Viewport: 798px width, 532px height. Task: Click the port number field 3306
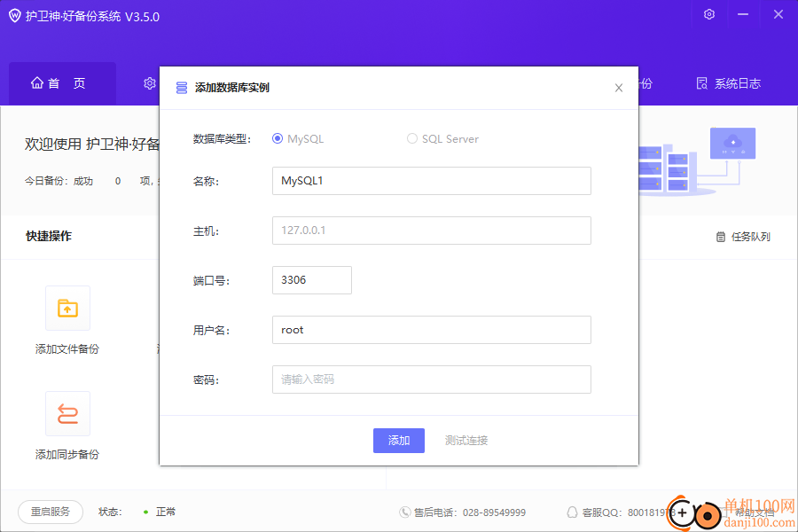[311, 280]
